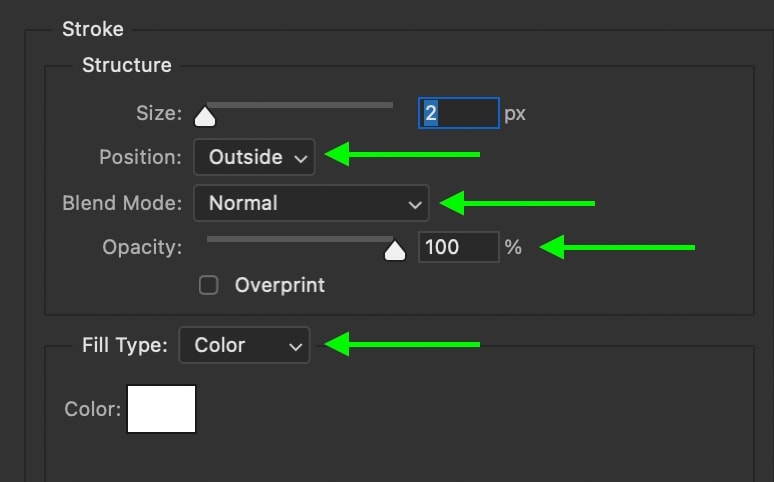Image resolution: width=774 pixels, height=482 pixels.
Task: Click the white stroke Color swatch
Action: 161,409
